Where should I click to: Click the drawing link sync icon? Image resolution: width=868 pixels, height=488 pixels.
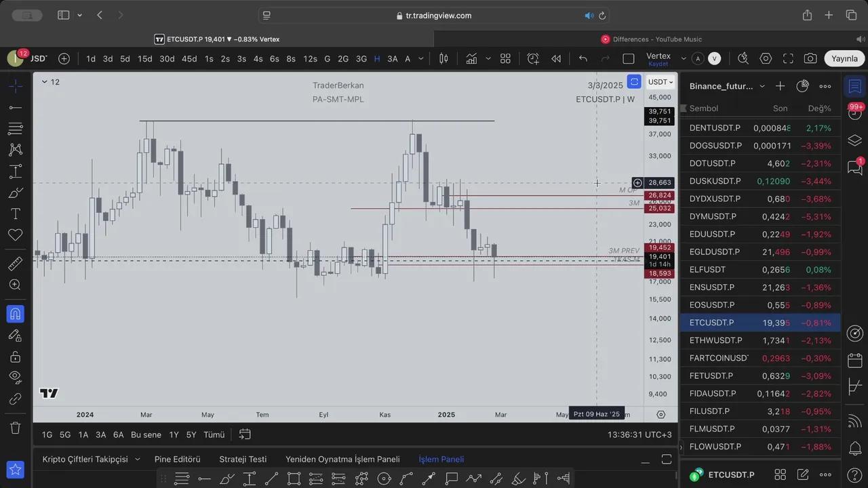[15, 399]
